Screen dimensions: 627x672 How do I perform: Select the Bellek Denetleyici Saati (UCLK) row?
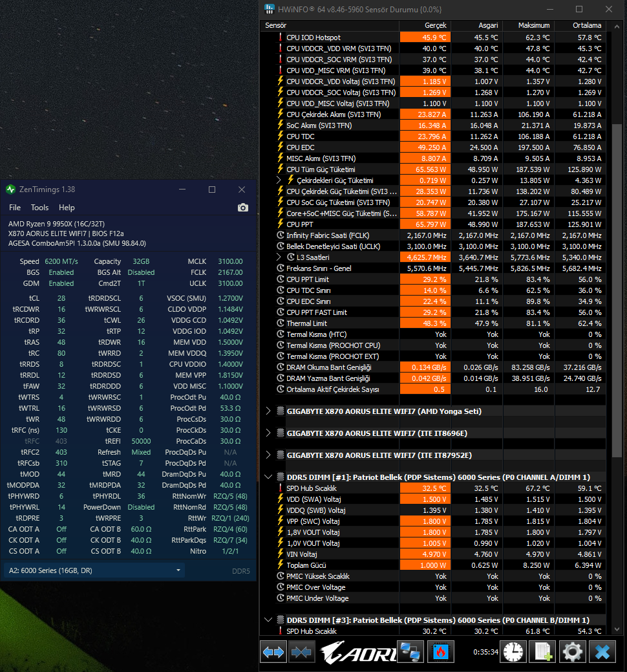coord(434,246)
